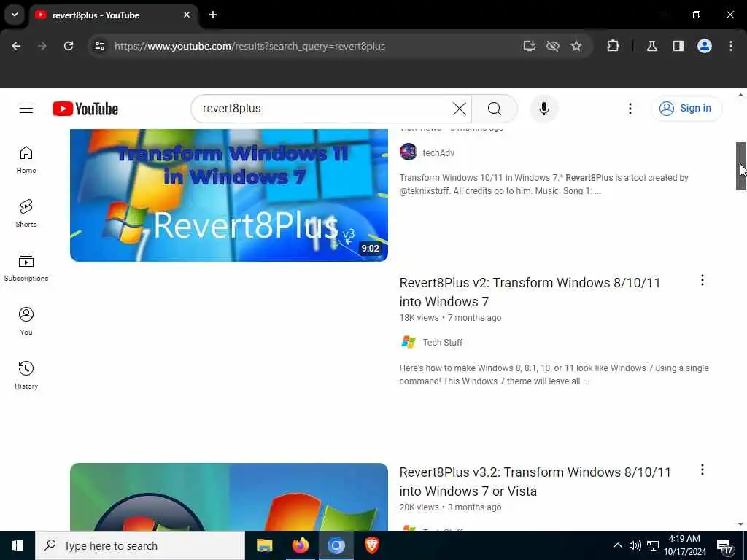Open History in the sidebar
The image size is (747, 560).
point(26,376)
